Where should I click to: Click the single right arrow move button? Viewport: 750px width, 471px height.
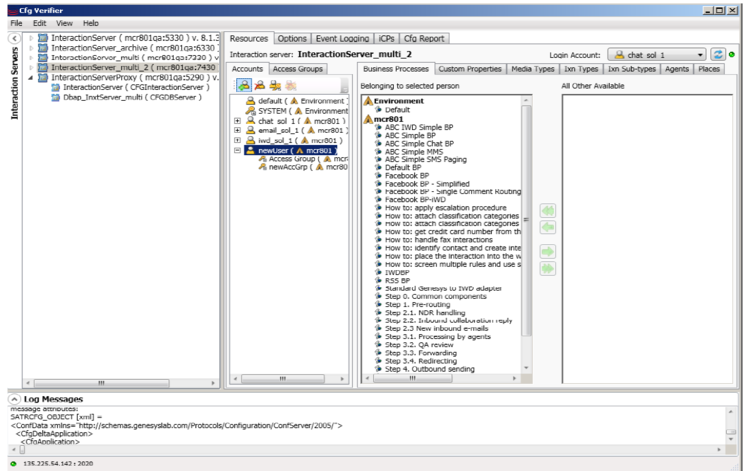pyautogui.click(x=548, y=252)
